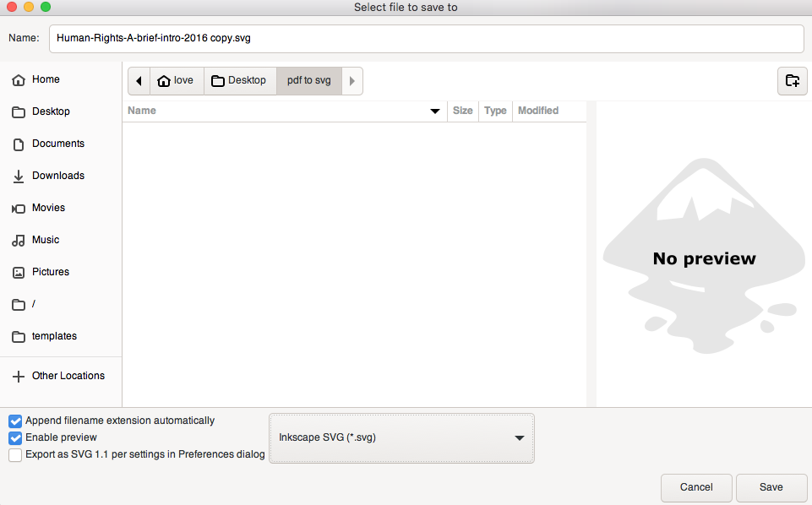
Task: Open the Inkscape SVG file format dropdown
Action: (401, 437)
